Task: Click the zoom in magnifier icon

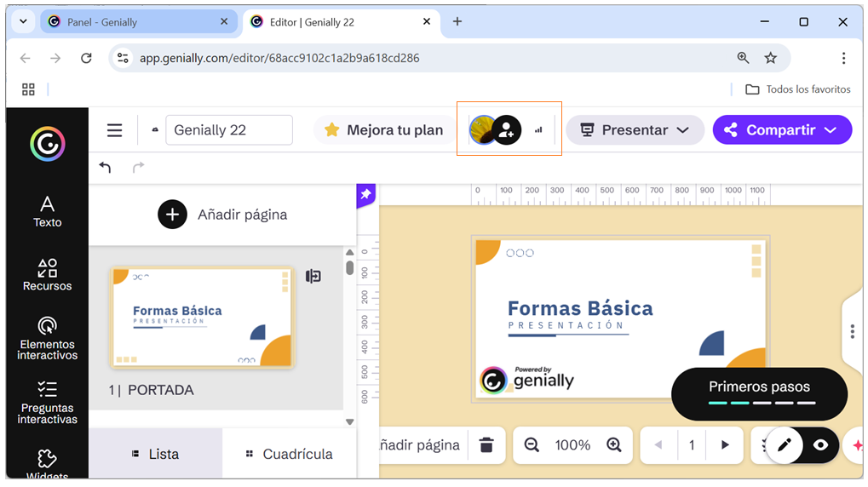Action: [613, 444]
